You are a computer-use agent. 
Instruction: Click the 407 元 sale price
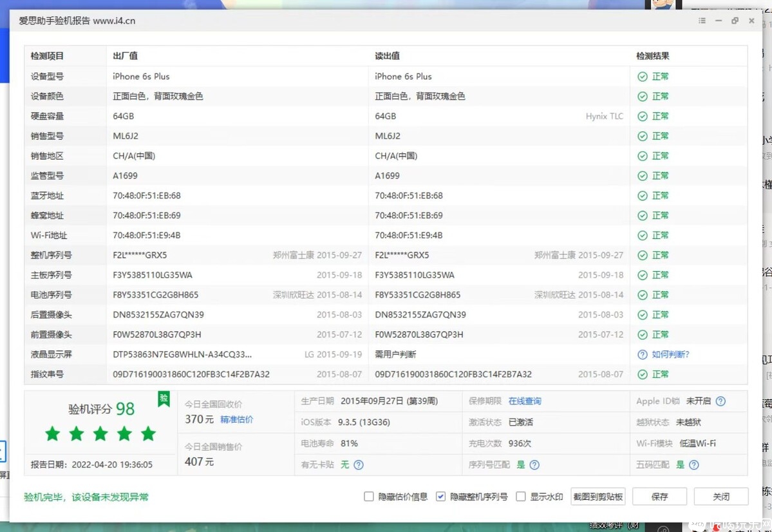(x=200, y=462)
